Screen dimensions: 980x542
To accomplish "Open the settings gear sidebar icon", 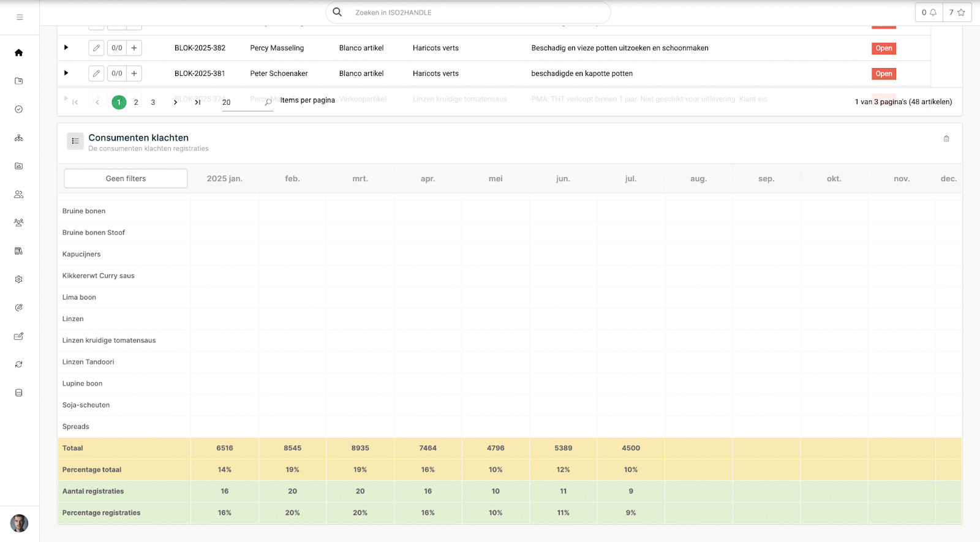I will [x=19, y=279].
